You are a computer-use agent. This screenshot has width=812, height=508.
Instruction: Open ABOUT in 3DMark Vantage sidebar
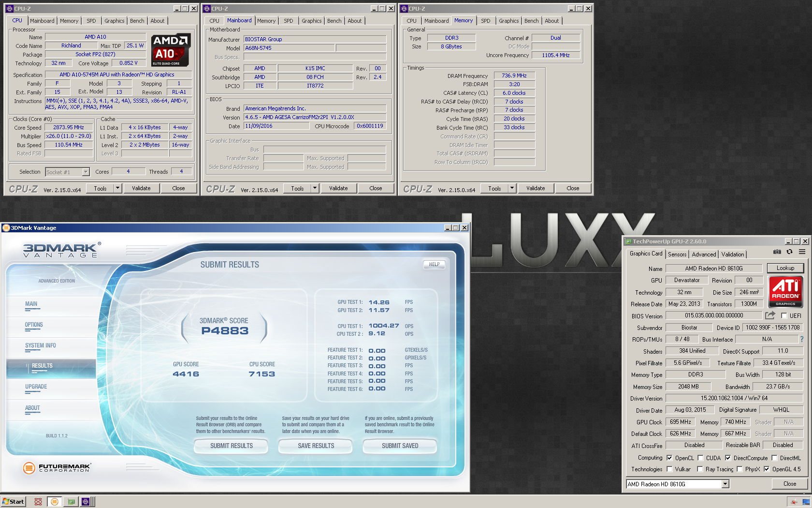point(32,408)
